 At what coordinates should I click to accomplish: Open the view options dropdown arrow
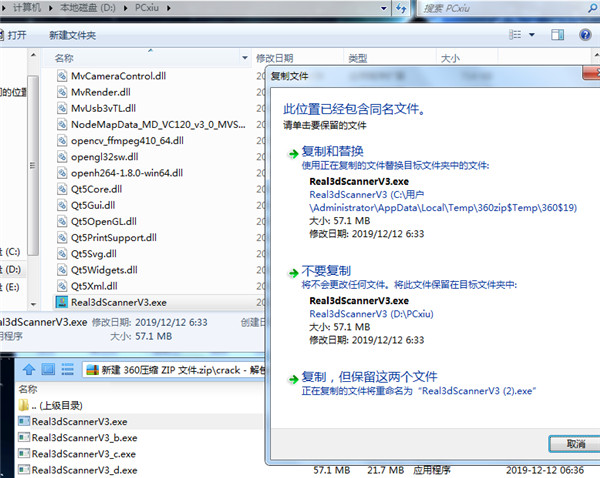[532, 35]
